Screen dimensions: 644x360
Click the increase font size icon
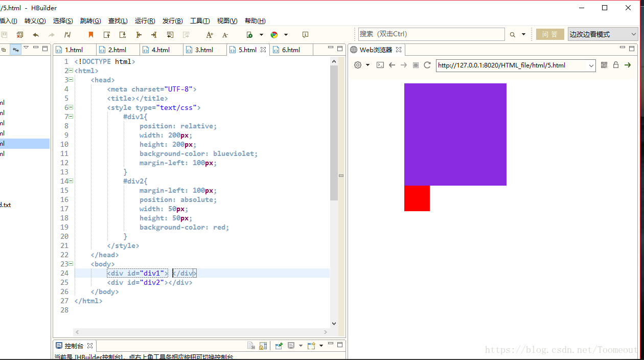tap(210, 35)
